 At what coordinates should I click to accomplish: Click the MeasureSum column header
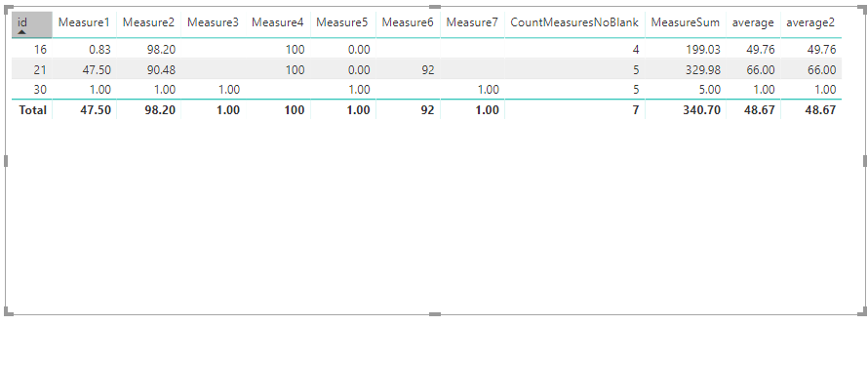pos(686,22)
